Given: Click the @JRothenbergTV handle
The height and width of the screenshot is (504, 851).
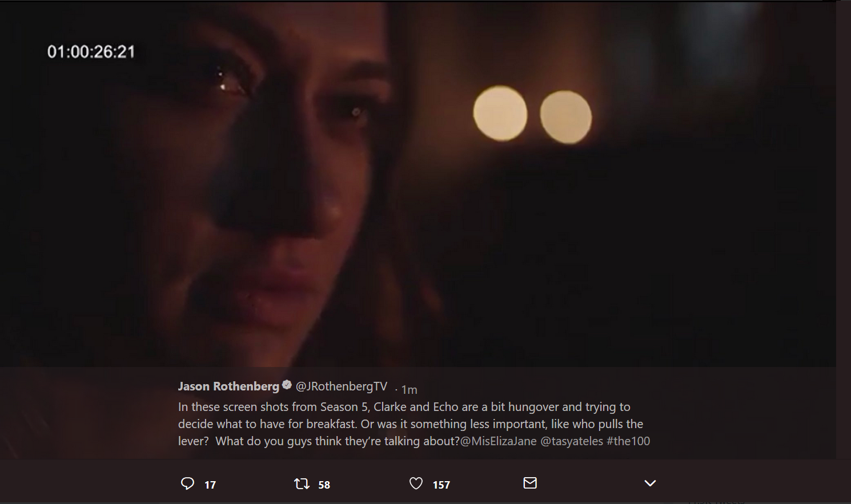Looking at the screenshot, I should (x=342, y=386).
